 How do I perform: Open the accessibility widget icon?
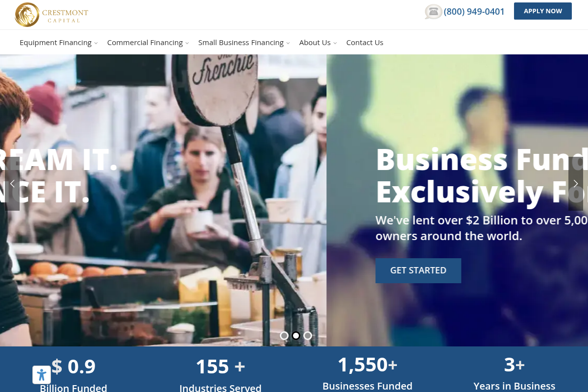[x=42, y=375]
